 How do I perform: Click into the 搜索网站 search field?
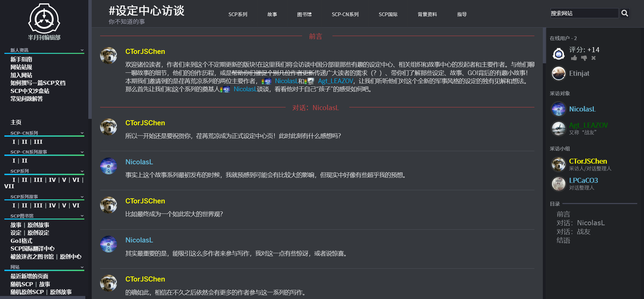(x=584, y=13)
